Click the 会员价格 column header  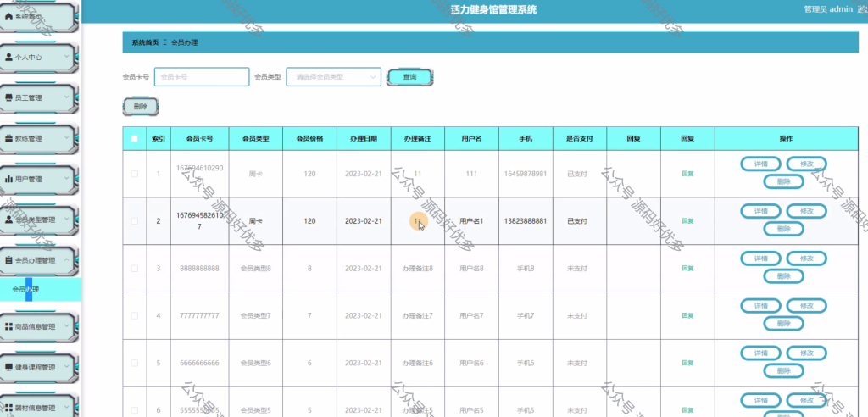click(x=310, y=138)
